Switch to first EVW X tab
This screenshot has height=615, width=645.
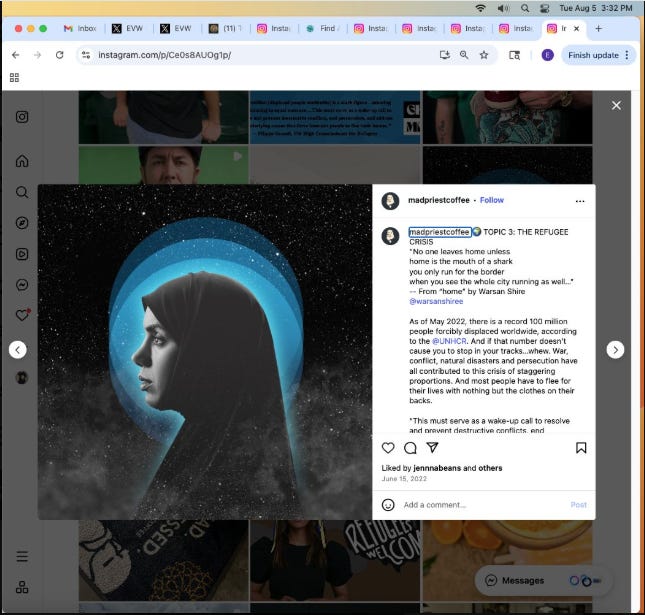coord(128,28)
